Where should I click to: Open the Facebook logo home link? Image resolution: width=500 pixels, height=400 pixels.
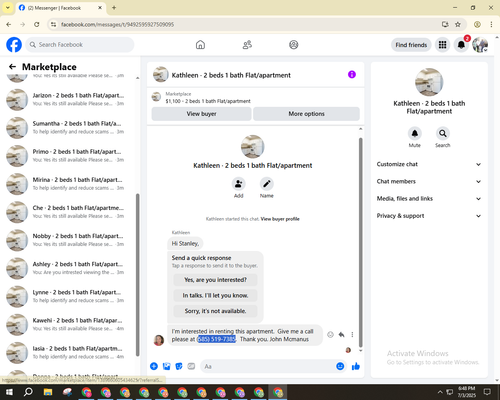(x=14, y=45)
